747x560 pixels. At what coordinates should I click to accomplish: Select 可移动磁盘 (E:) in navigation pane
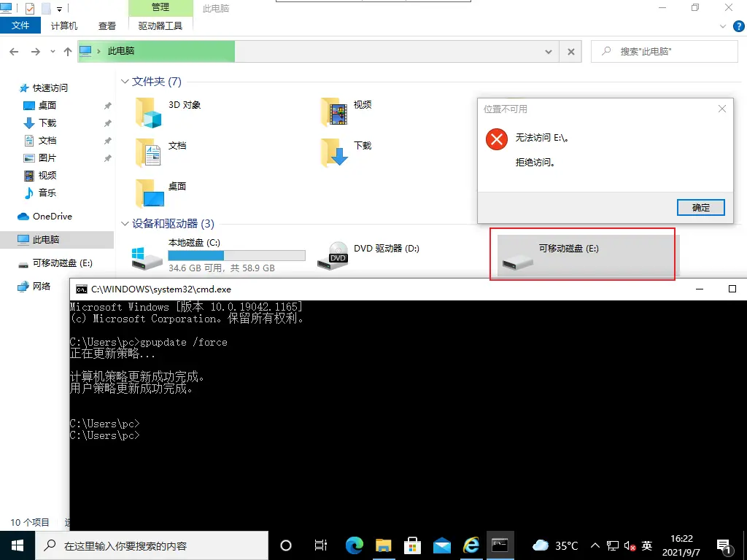(x=62, y=263)
